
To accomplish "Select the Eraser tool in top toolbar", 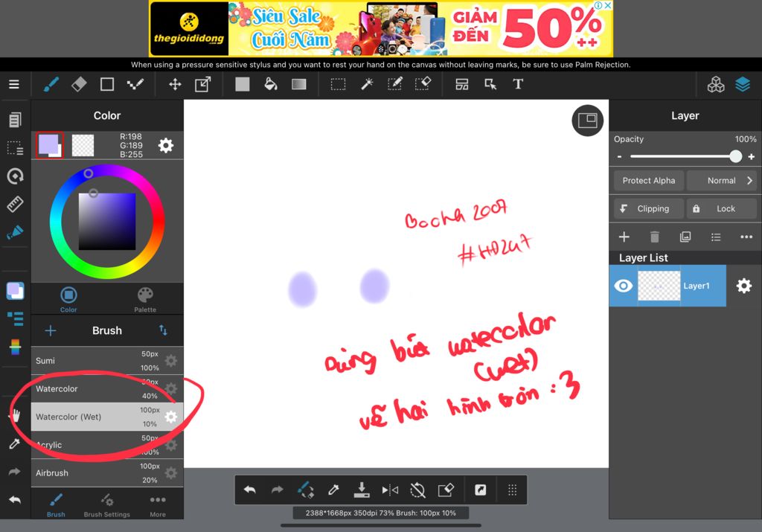I will pyautogui.click(x=79, y=84).
